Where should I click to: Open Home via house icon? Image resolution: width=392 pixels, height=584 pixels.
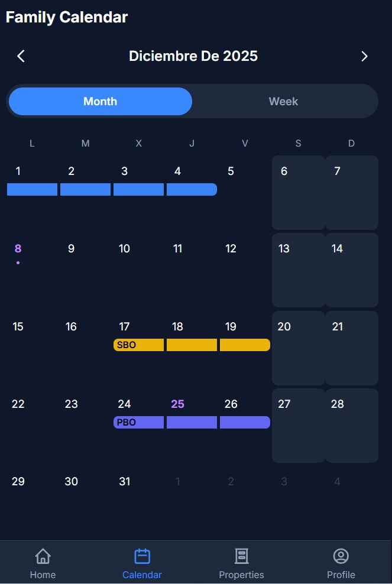point(43,556)
